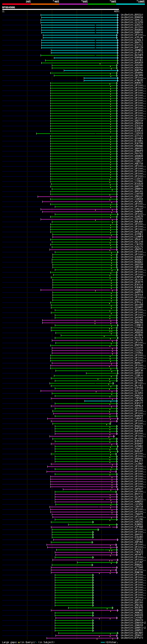This screenshot has height=644, width=147.
Task: Select the UniRef100_Q9WVG9-2 label
Action: tap(133, 623)
